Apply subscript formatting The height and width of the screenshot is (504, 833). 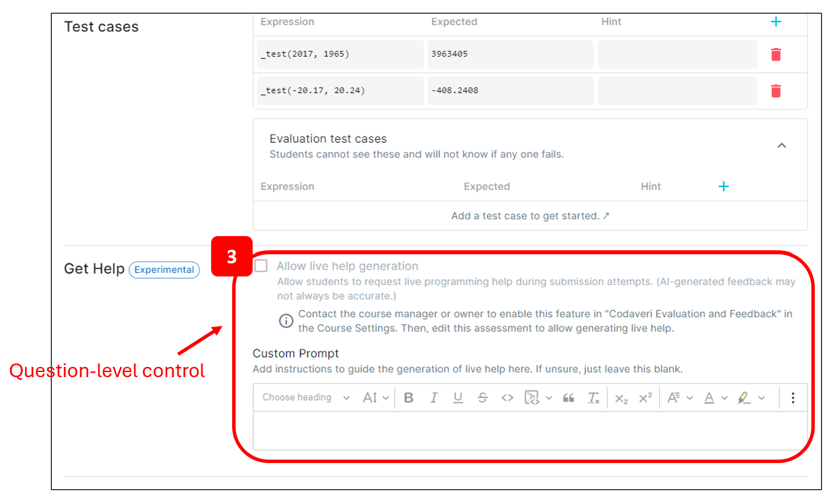pos(621,398)
